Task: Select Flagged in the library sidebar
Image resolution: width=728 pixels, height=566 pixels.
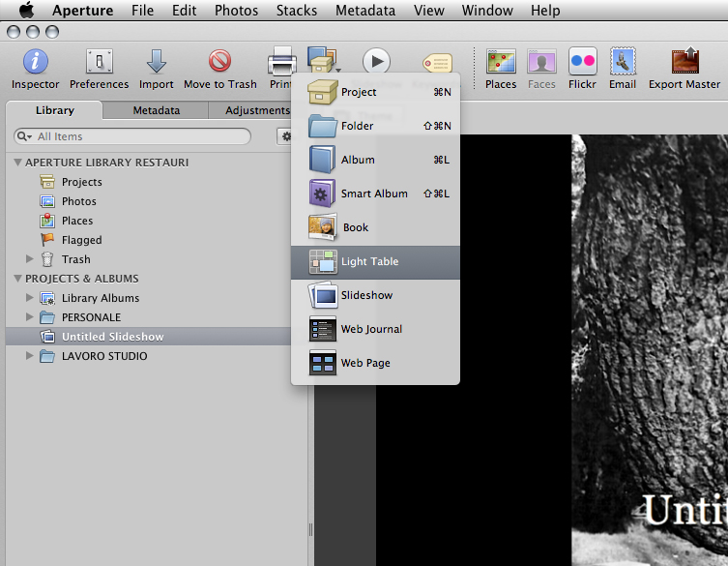Action: coord(82,240)
